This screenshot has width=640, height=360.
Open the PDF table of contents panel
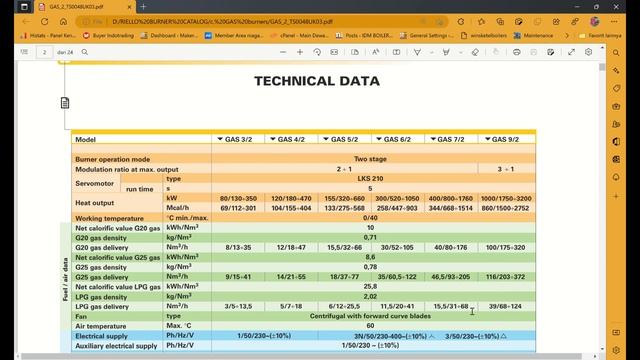point(24,52)
